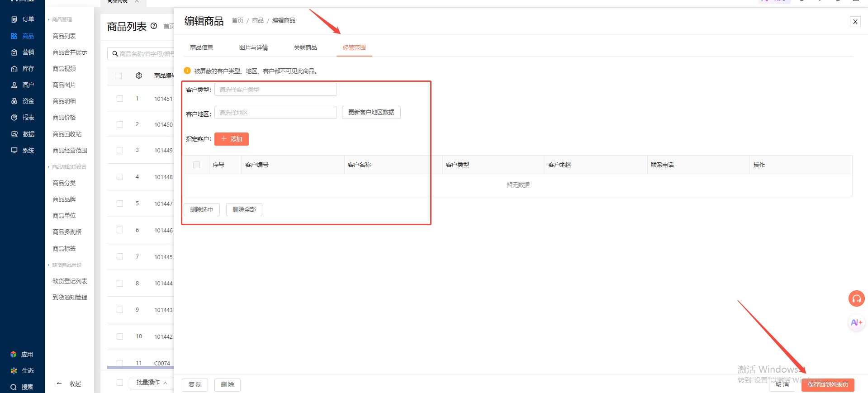Go to the 库存 sidebar section
This screenshot has height=393, width=868.
(22, 69)
